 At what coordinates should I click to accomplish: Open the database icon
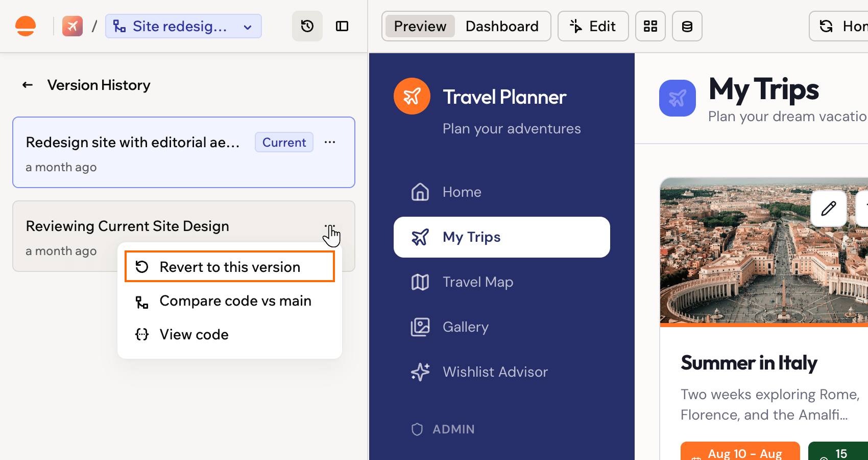687,26
